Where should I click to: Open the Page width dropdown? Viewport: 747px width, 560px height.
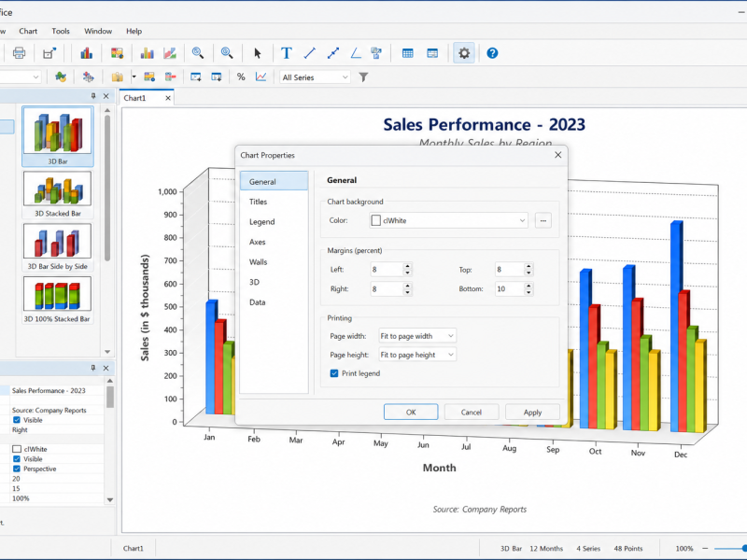pyautogui.click(x=417, y=336)
